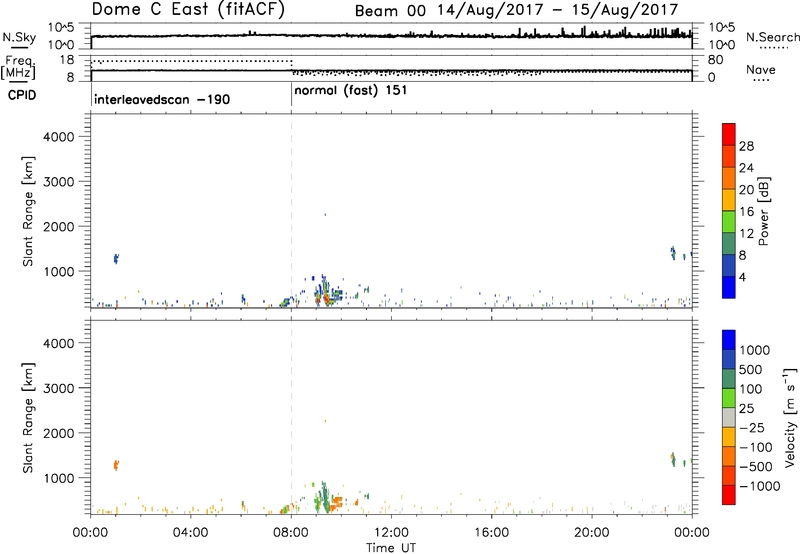Click the red top of the power colorbar

point(729,134)
